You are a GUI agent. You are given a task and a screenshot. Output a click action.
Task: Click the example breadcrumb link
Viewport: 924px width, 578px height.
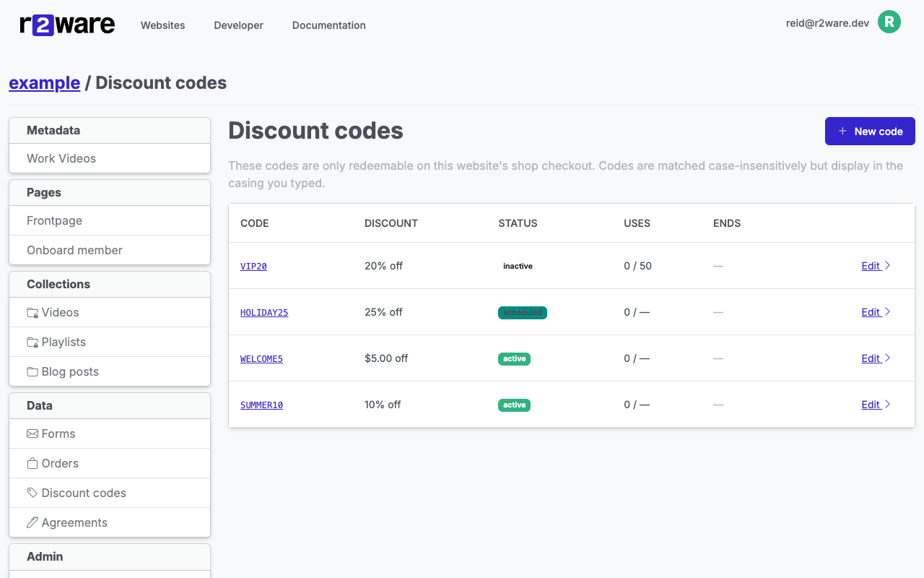point(44,83)
